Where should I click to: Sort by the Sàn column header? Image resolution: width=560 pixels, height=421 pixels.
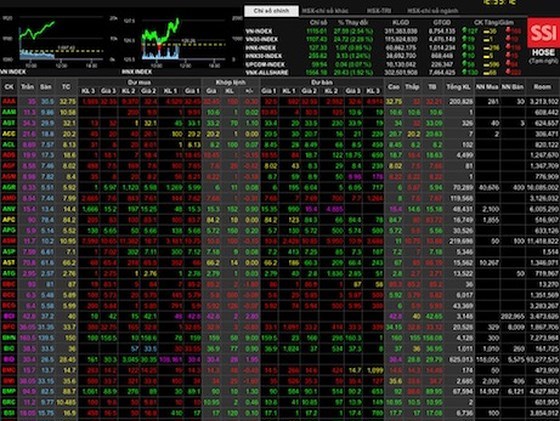coord(46,87)
